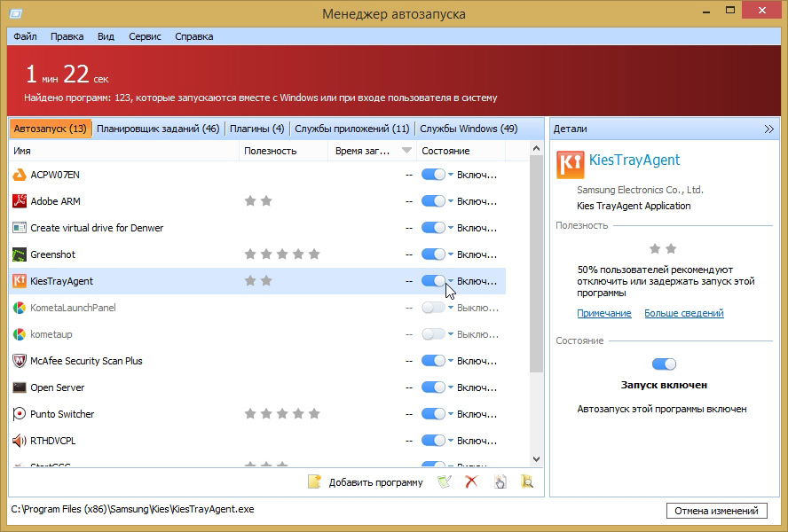788x532 pixels.
Task: Open state dropdown arrow for McAfee Security Scan Plus
Action: pos(451,361)
